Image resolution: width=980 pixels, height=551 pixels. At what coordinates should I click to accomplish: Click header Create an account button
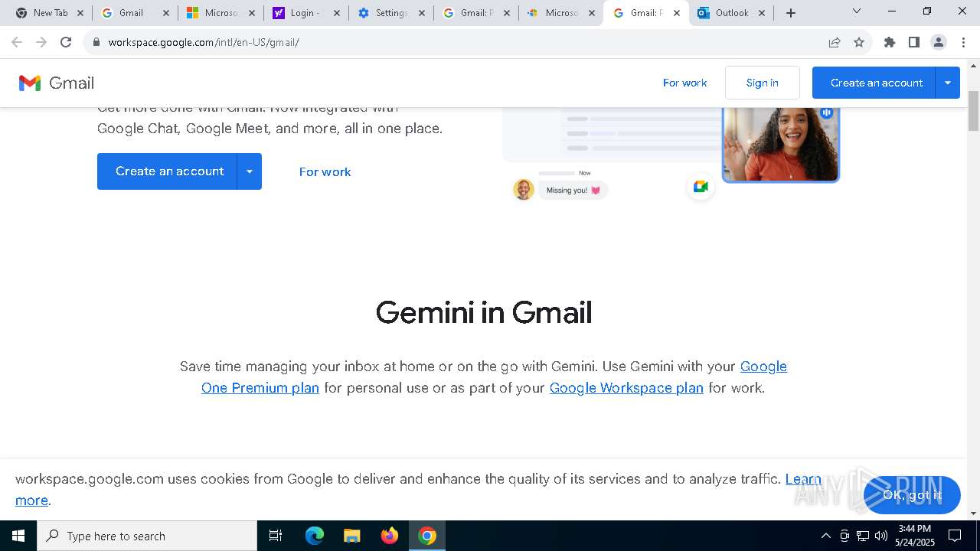click(x=874, y=83)
